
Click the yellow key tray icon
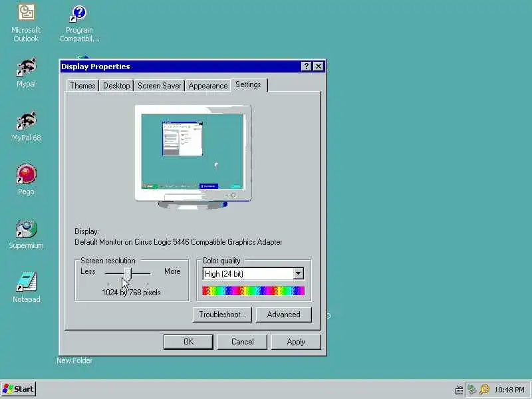[485, 389]
